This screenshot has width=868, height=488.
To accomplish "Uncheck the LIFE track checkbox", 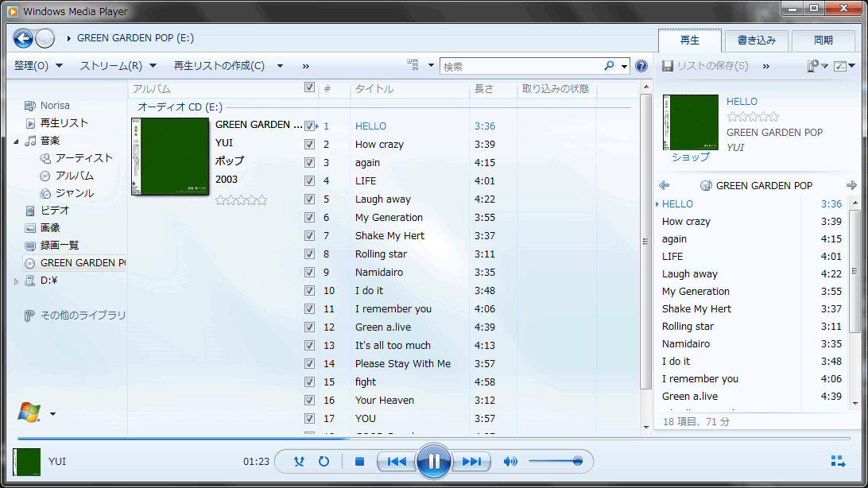I will click(309, 180).
